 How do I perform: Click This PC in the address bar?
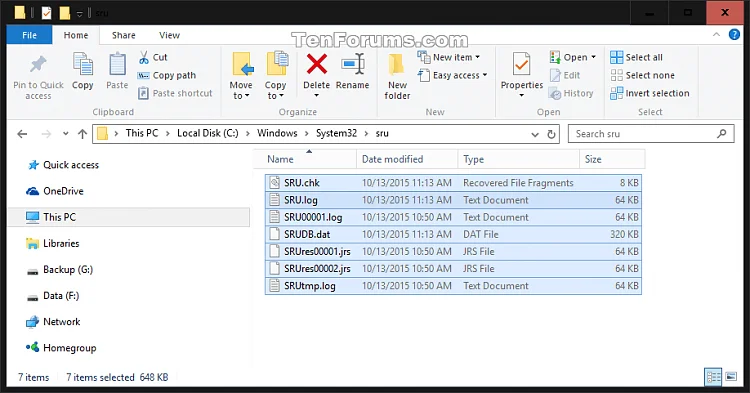142,133
